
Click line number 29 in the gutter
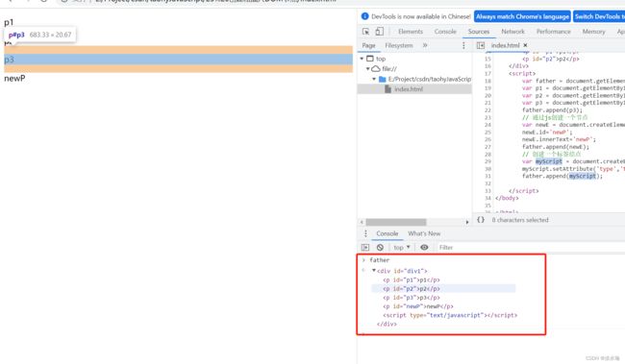coord(487,161)
